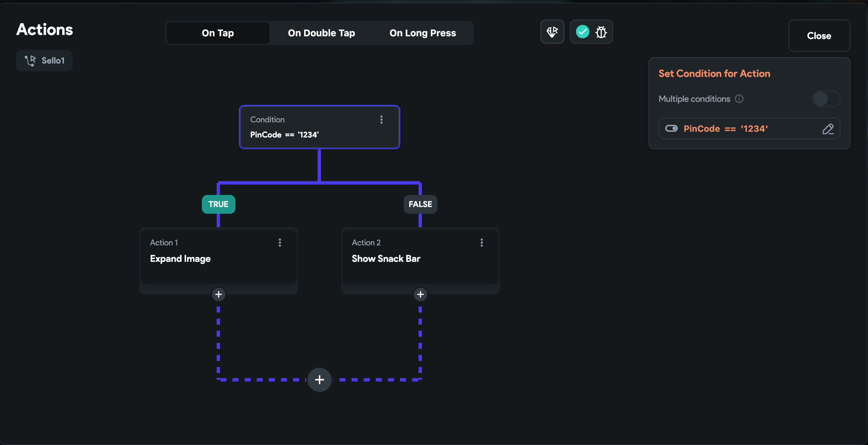Viewport: 868px width, 445px height.
Task: Open Action 2 three-dot options menu
Action: [x=481, y=243]
